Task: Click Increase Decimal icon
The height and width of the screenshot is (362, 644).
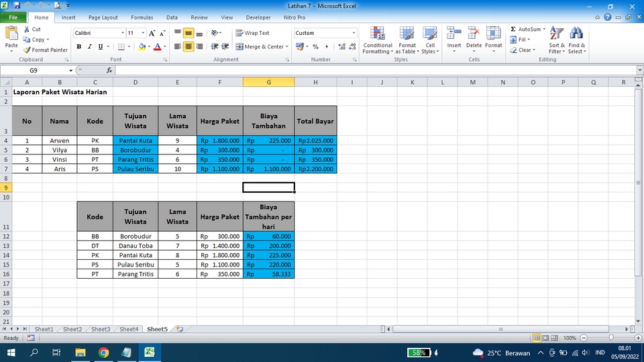Action: click(341, 46)
